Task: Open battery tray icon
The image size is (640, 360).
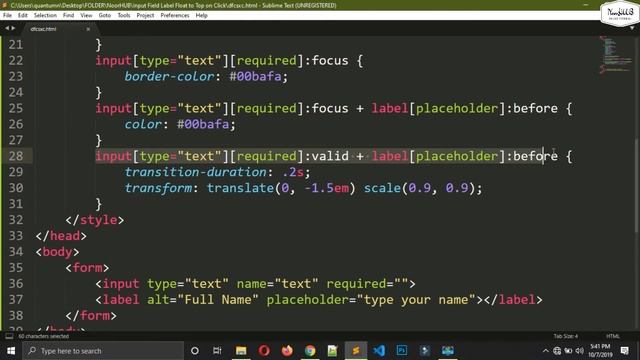Action: tap(568, 351)
